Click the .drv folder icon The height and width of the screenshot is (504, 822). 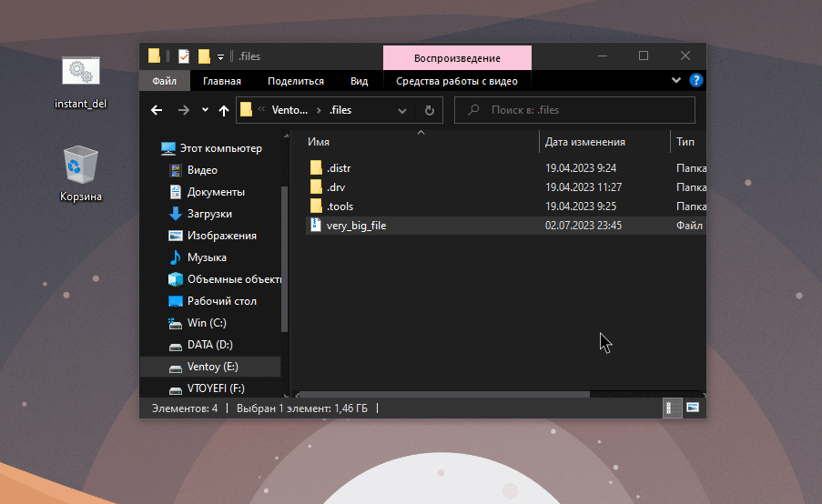316,186
